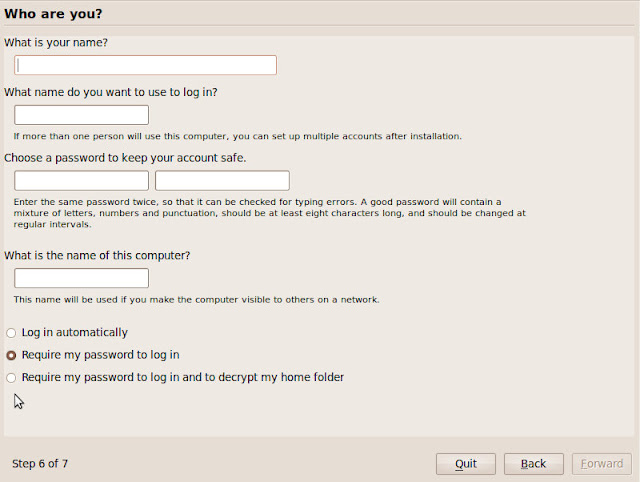This screenshot has width=640, height=482.
Task: Click the multiple accounts hint text
Action: [237, 136]
